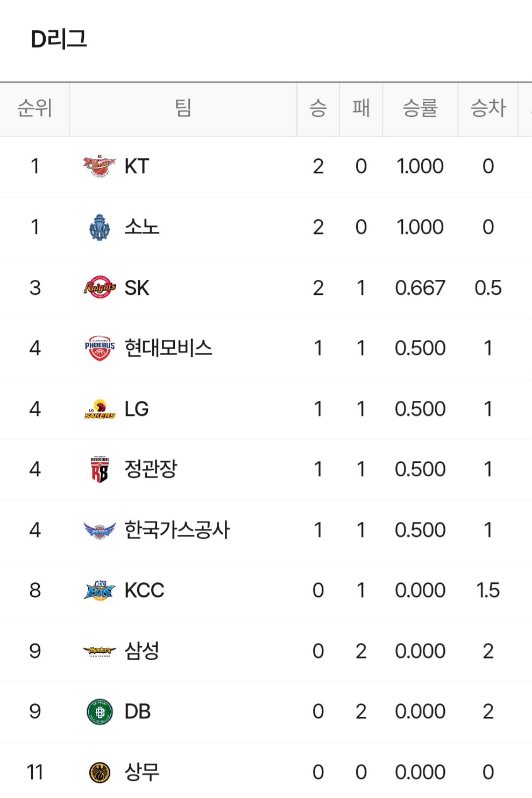The height and width of the screenshot is (798, 532).
Task: Select the 승 wins column header
Action: point(318,108)
